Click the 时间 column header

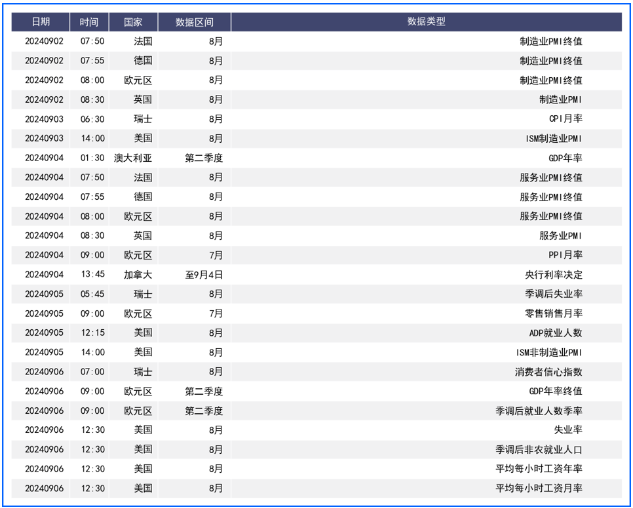click(89, 22)
